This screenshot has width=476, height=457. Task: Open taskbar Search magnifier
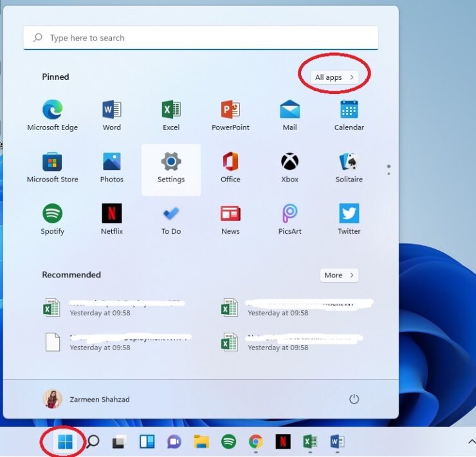click(x=93, y=442)
